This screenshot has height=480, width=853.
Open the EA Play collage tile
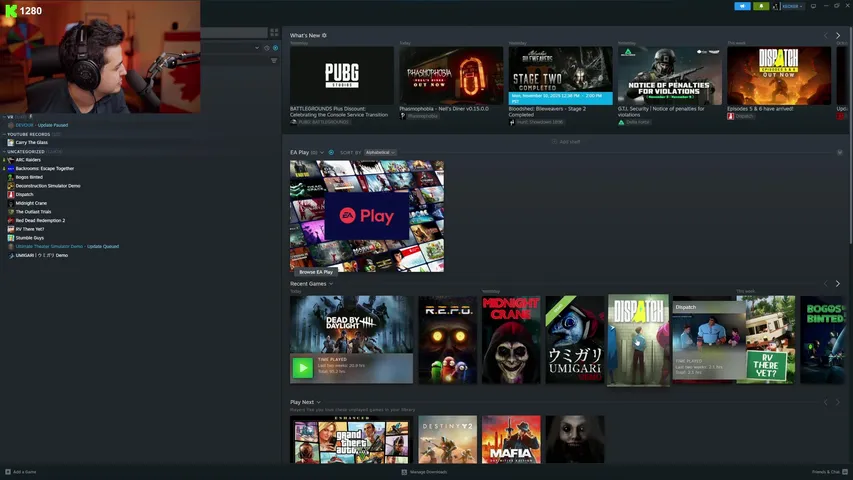coord(367,216)
